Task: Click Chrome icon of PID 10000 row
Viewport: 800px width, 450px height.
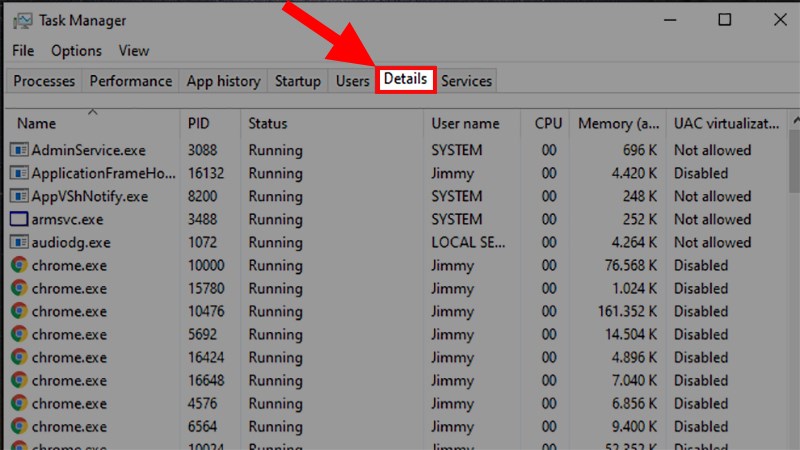Action: tap(19, 265)
